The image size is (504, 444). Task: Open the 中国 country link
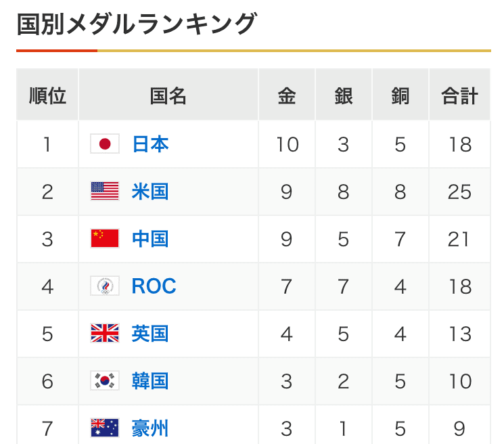150,239
